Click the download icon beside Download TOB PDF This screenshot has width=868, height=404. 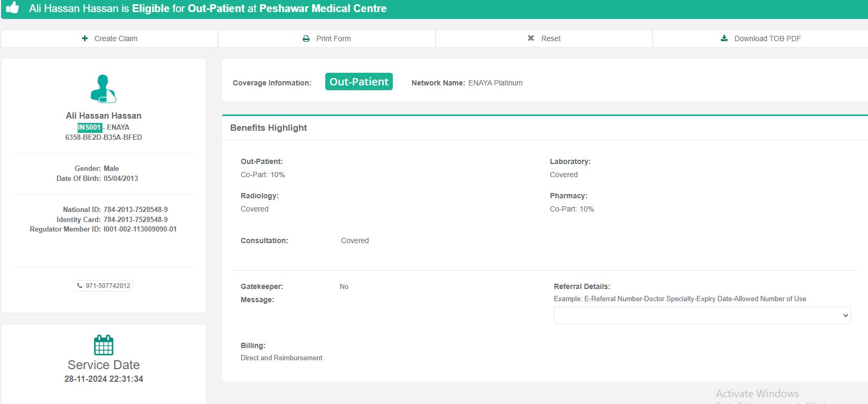click(724, 39)
